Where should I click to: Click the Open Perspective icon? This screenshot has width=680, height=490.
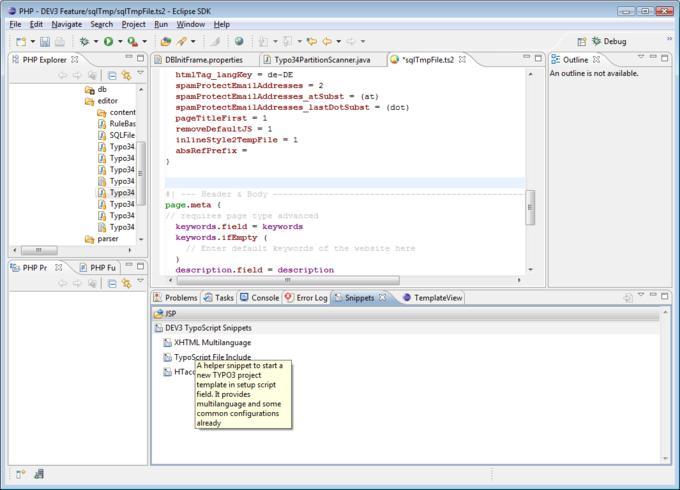[x=582, y=42]
